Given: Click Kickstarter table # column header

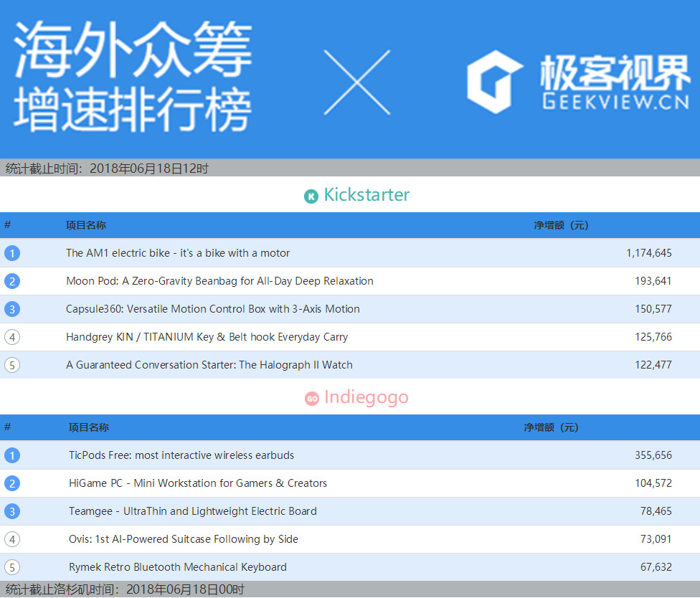Looking at the screenshot, I should click(x=8, y=225).
